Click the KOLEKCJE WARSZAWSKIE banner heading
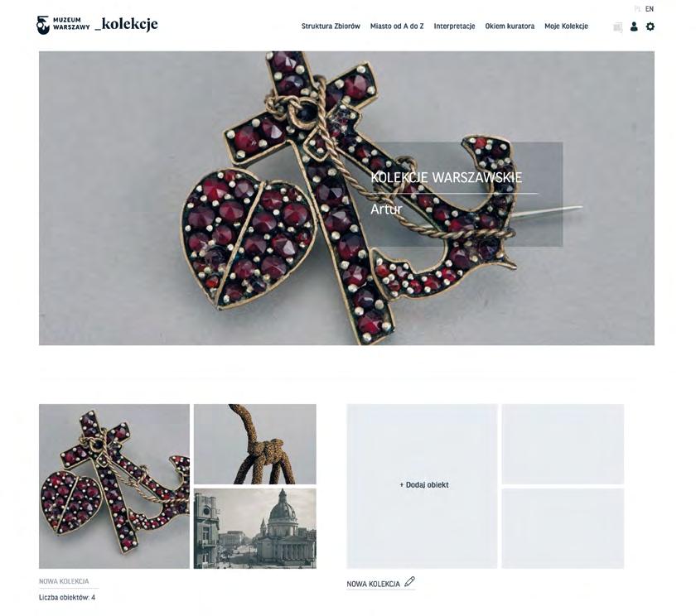 (x=446, y=177)
